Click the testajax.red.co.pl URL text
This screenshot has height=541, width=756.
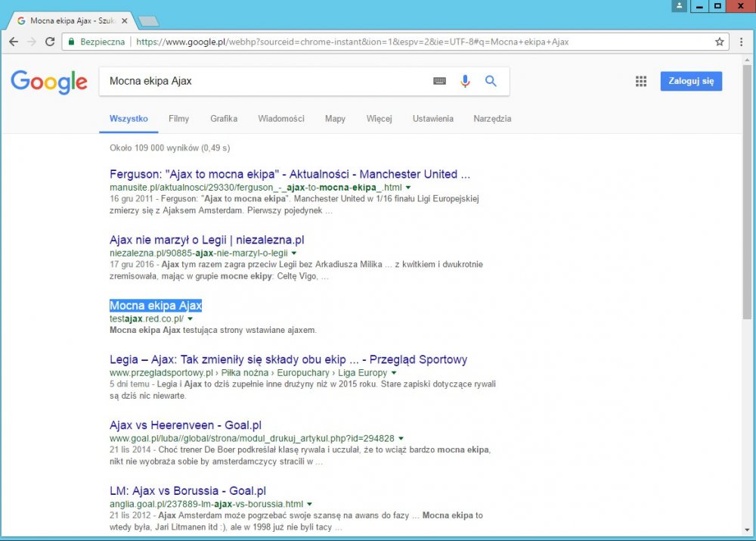click(147, 319)
